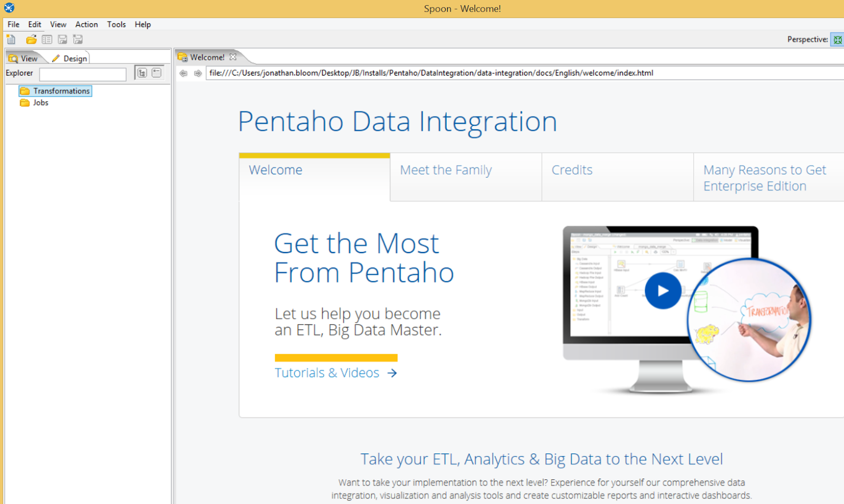
Task: Select the Data Integration perspective icon
Action: (x=837, y=40)
